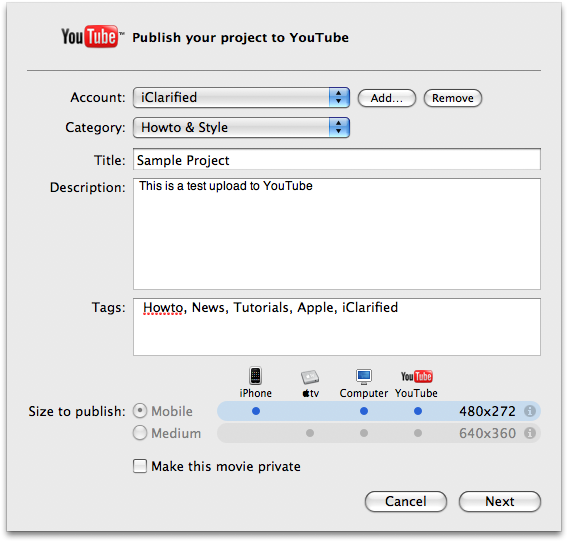Enable Make this movie private checkbox

click(x=140, y=466)
